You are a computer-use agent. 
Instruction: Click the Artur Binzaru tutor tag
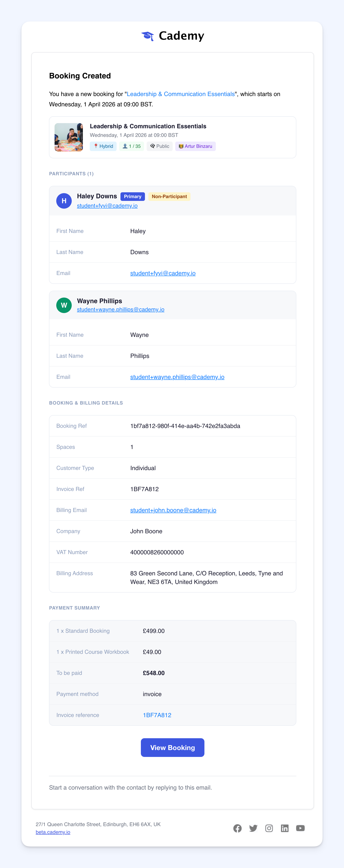coord(195,146)
